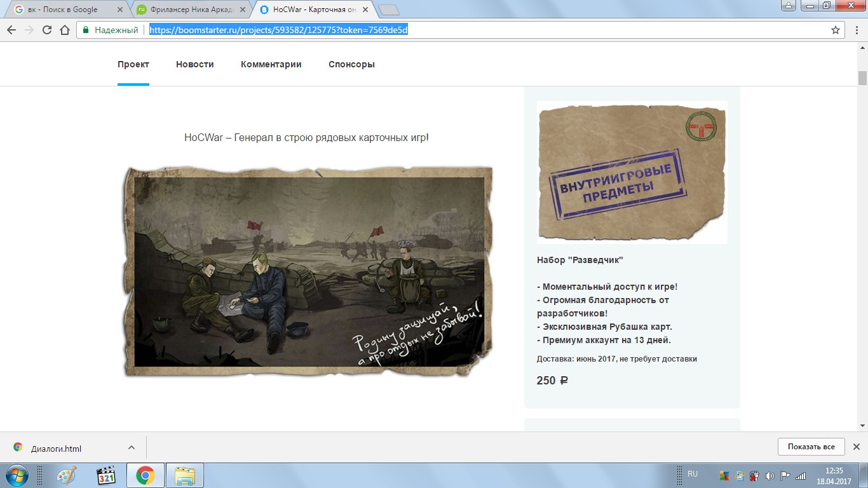Click 'Моментальный доступ к игре!' reward line
Image resolution: width=868 pixels, height=488 pixels.
607,287
